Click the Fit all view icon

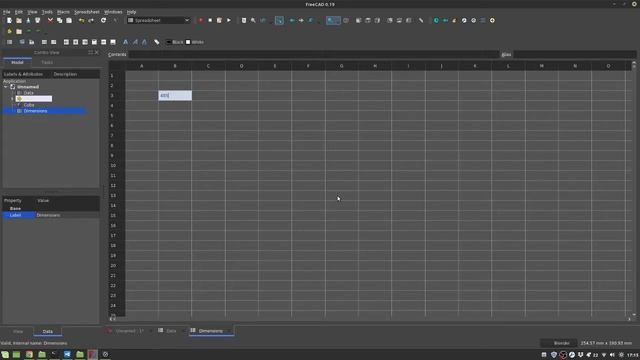pos(244,20)
